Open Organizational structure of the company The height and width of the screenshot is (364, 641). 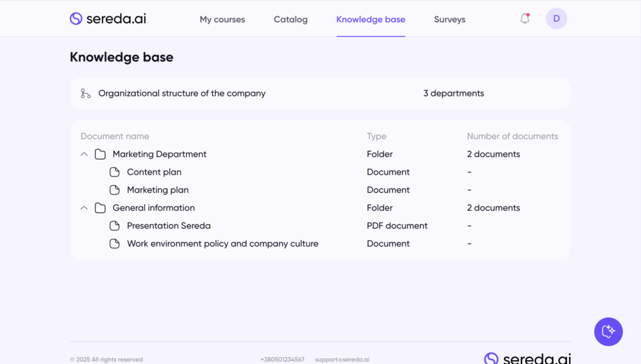(182, 93)
